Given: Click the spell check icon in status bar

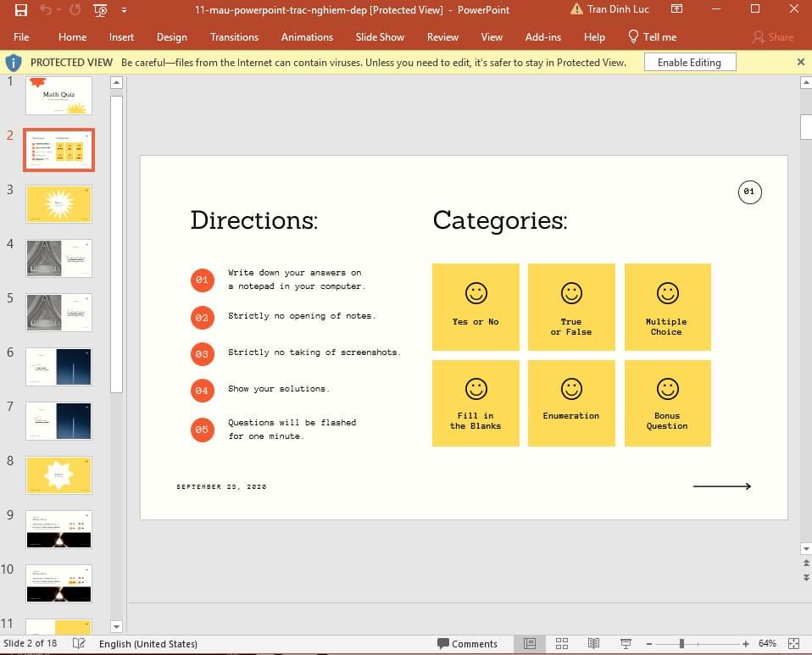Looking at the screenshot, I should pos(79,644).
